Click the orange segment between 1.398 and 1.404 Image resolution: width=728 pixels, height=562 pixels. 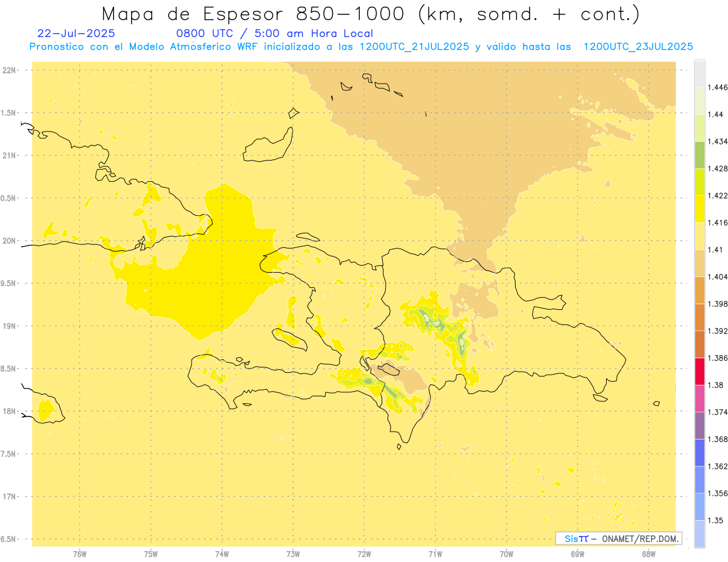pos(699,290)
